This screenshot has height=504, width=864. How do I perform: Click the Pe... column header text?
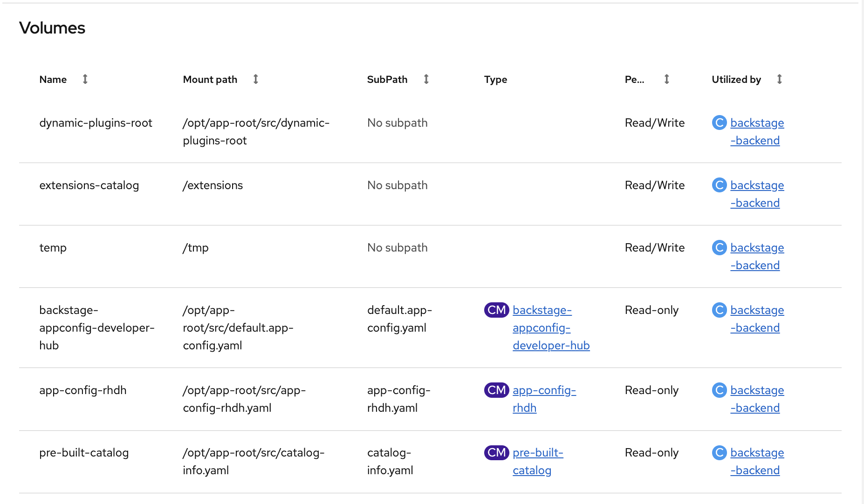click(634, 80)
